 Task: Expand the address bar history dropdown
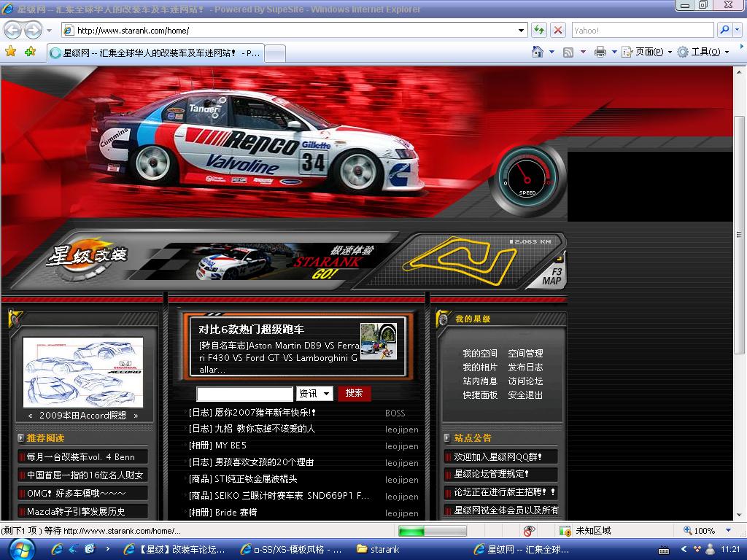pos(521,31)
